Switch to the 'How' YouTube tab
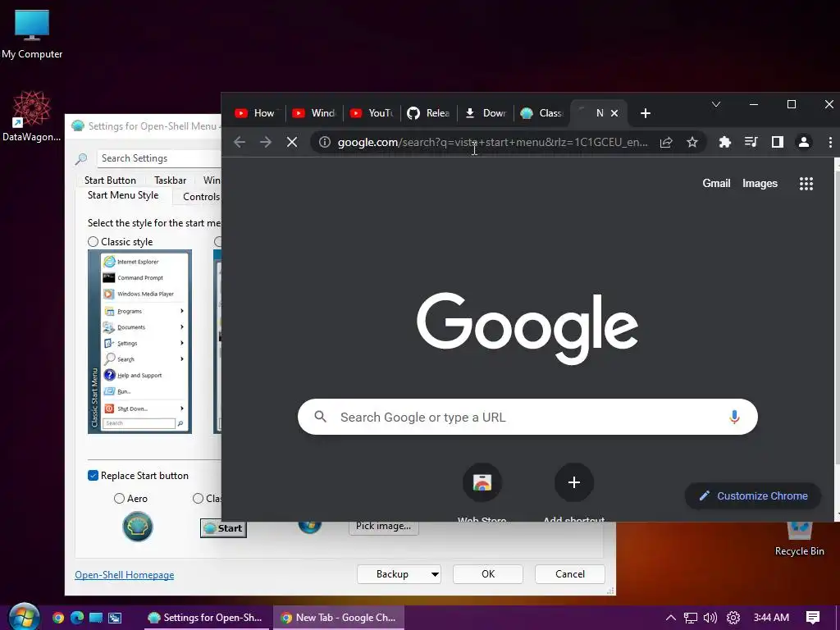The width and height of the screenshot is (840, 630). click(x=256, y=113)
